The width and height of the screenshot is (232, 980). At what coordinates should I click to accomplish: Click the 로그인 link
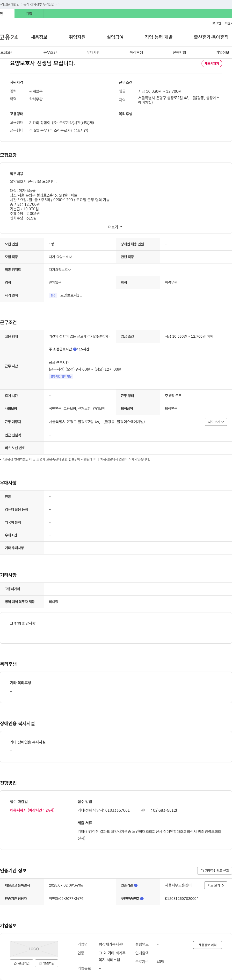(216, 23)
